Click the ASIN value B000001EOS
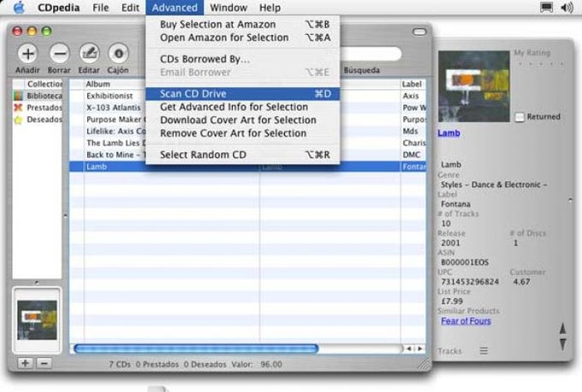 click(x=465, y=263)
